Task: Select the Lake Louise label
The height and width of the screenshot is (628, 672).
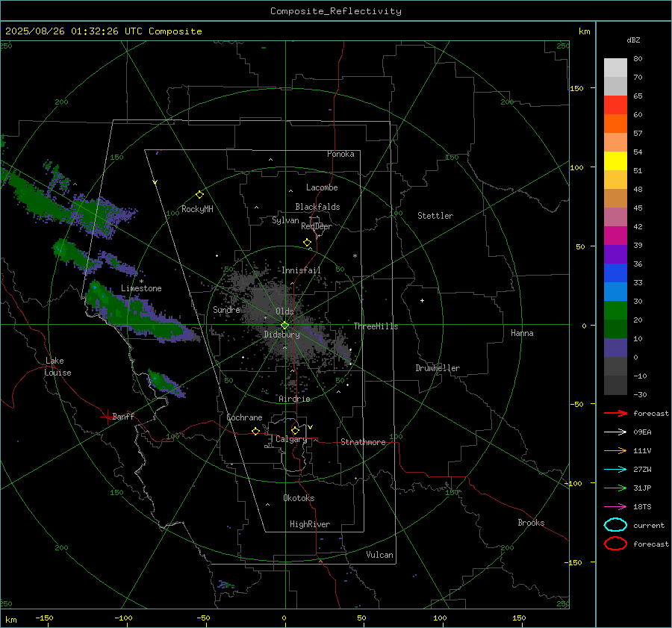Action: (x=58, y=367)
